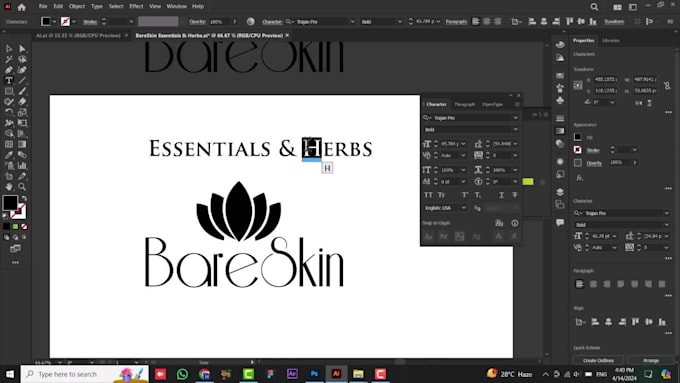Toggle All Caps in Character panel
Screen dimensions: 680x383
428,195
